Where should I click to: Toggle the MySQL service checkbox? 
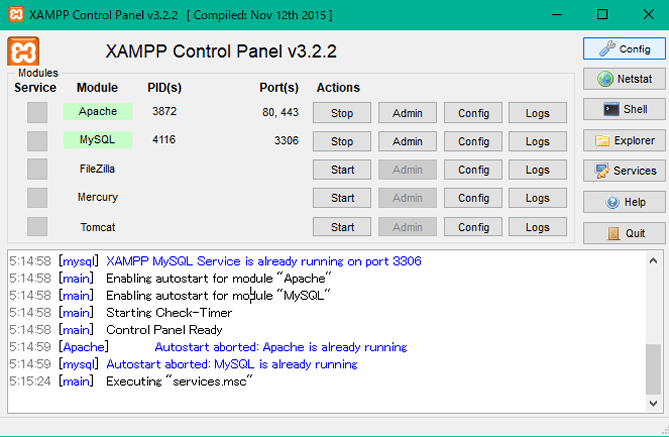click(37, 141)
